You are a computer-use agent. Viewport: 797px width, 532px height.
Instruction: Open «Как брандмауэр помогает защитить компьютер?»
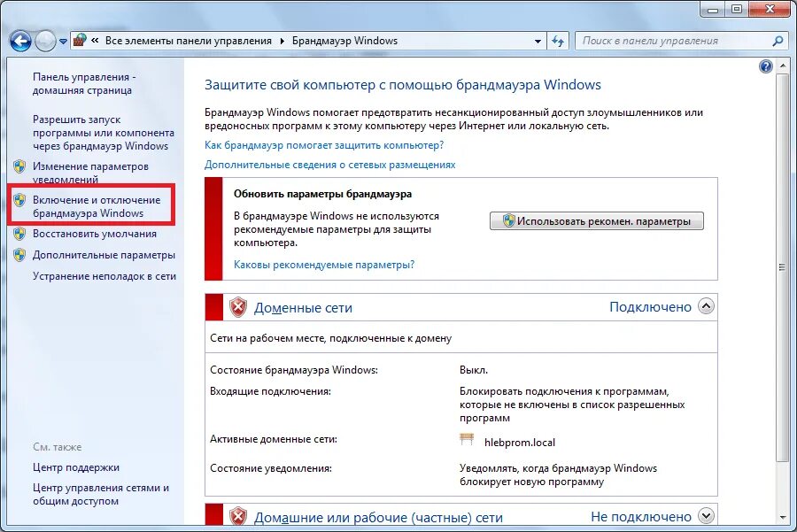324,145
